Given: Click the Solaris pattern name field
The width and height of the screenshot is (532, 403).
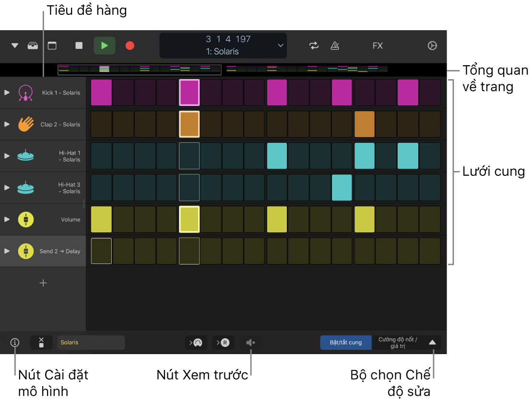Looking at the screenshot, I should [x=91, y=342].
